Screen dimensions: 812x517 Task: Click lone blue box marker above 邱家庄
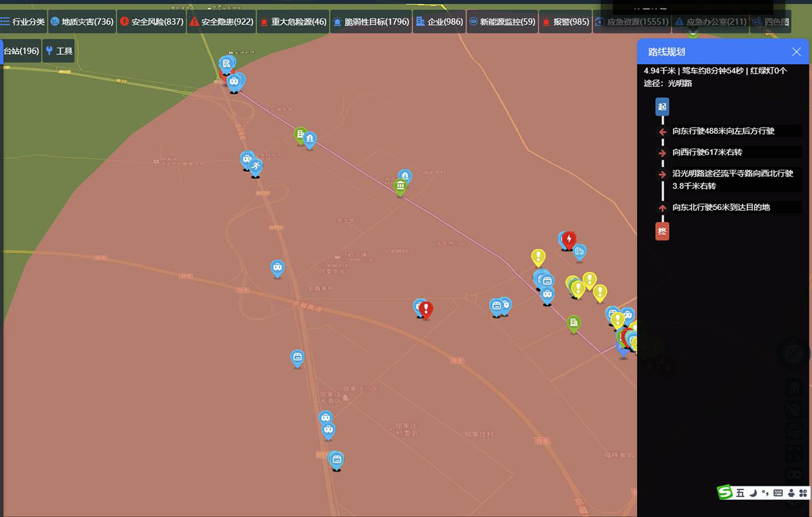pyautogui.click(x=297, y=357)
